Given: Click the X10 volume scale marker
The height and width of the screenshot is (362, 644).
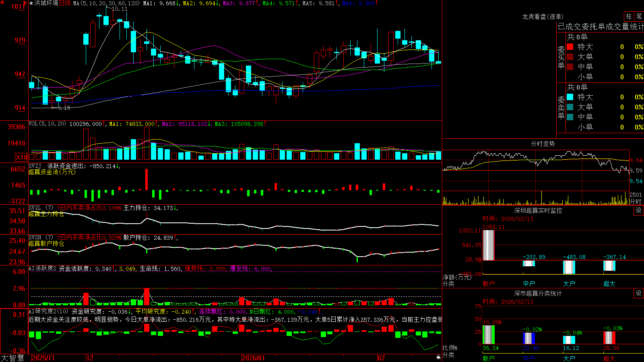Looking at the screenshot, I should coord(22,157).
